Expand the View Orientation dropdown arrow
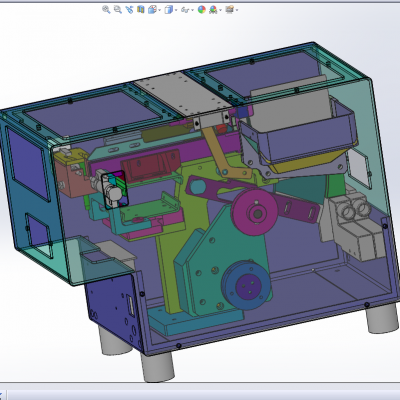 pos(159,10)
